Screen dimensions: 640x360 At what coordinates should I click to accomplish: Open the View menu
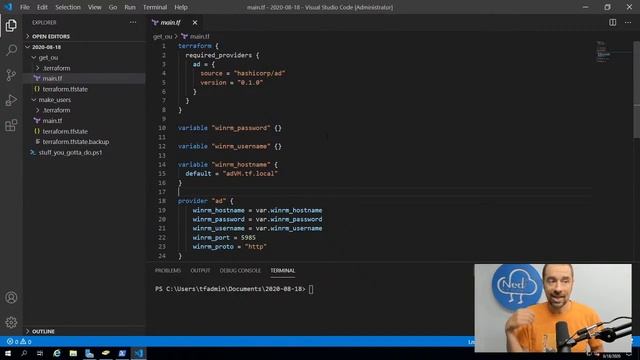[94, 7]
